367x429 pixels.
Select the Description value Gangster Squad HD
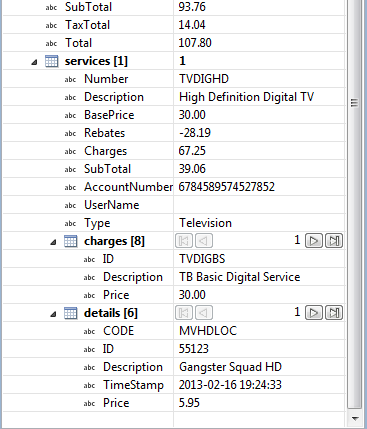tap(230, 367)
